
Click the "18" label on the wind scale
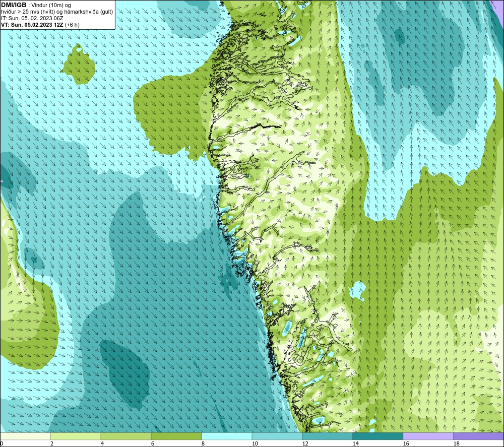point(456,443)
